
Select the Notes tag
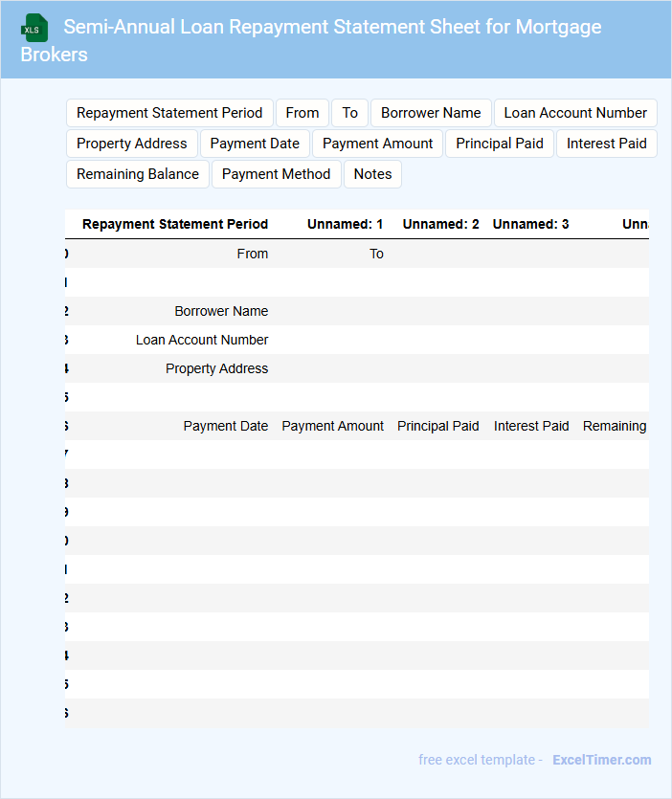373,174
